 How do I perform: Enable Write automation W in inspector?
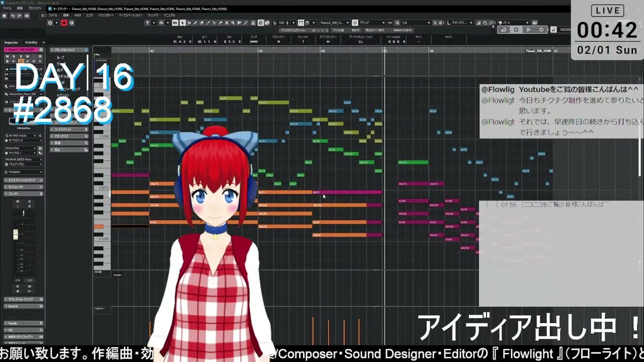[x=28, y=56]
